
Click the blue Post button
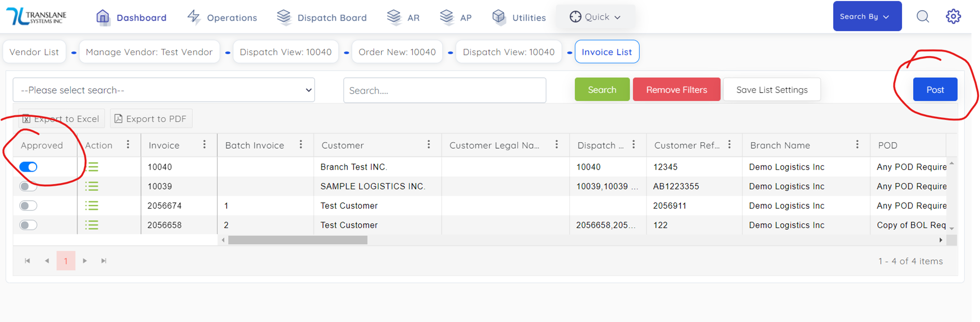pos(935,90)
